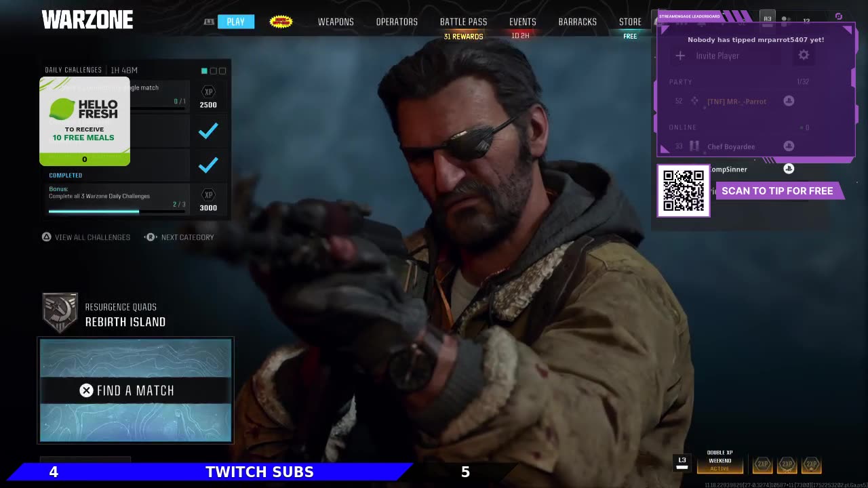Screen dimensions: 868x488
Task: Click the Resurgence Quads mode emblem
Action: [60, 313]
